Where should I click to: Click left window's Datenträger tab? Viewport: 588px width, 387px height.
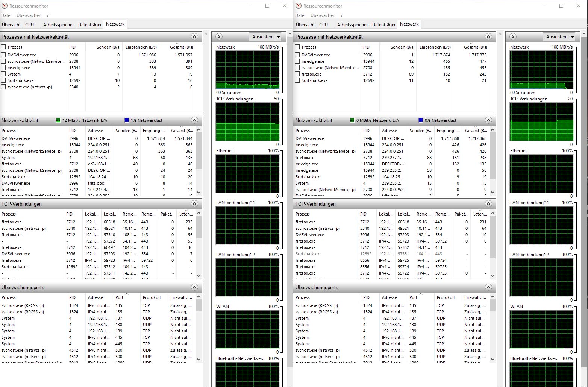89,24
